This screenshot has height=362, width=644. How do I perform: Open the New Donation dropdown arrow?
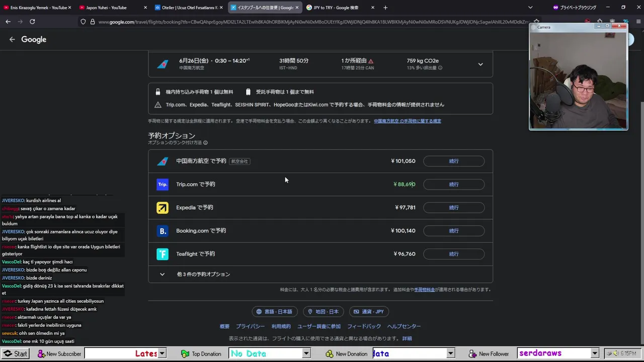451,354
